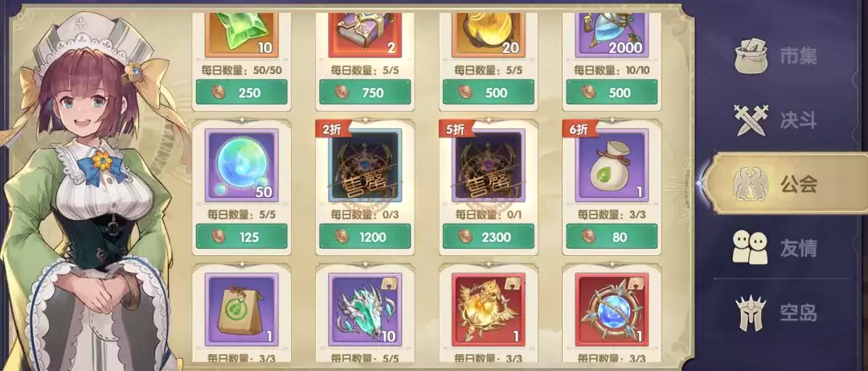868x371 pixels.
Task: Tap the purple spellbook item
Action: click(365, 35)
